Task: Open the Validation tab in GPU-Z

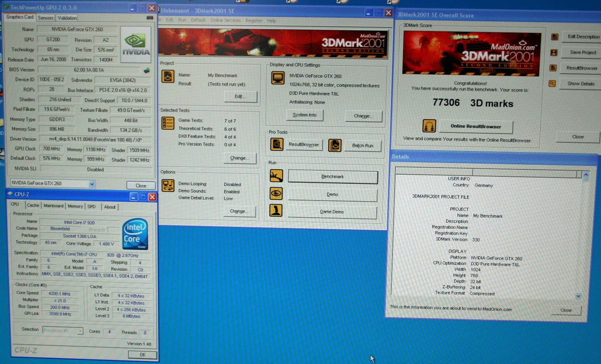Action: [68, 18]
